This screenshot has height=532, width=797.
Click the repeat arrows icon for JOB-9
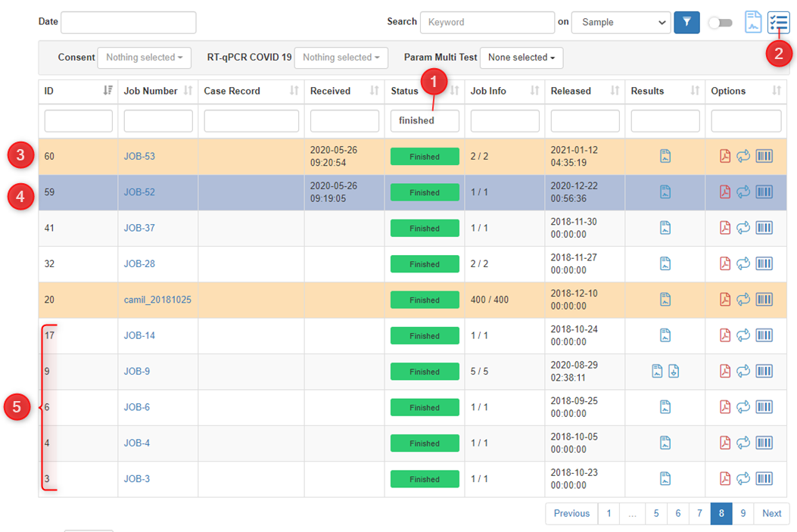743,372
